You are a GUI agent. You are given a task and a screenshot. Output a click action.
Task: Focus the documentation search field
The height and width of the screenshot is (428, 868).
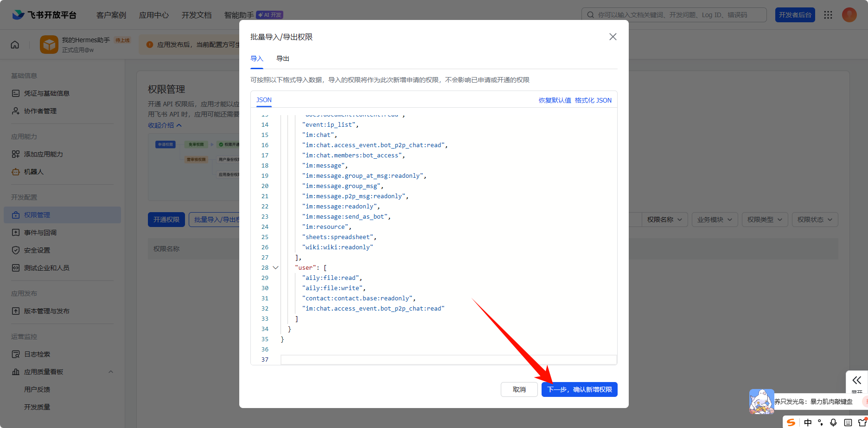(x=674, y=15)
